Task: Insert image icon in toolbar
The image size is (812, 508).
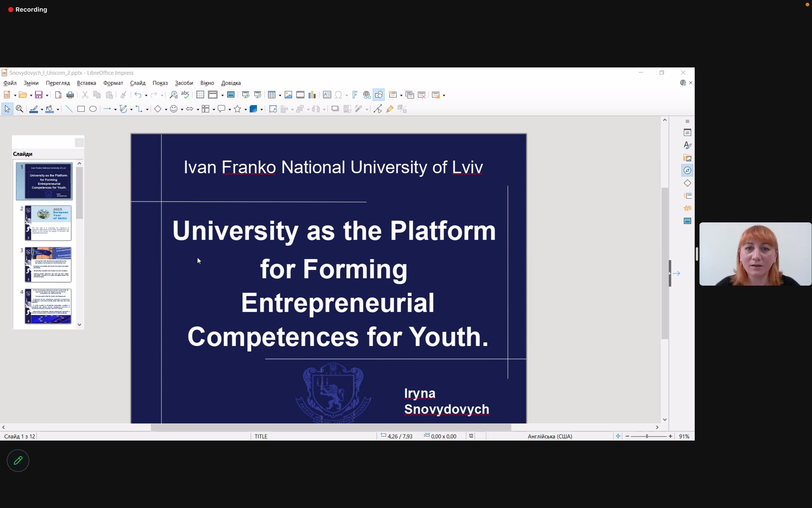Action: click(288, 95)
